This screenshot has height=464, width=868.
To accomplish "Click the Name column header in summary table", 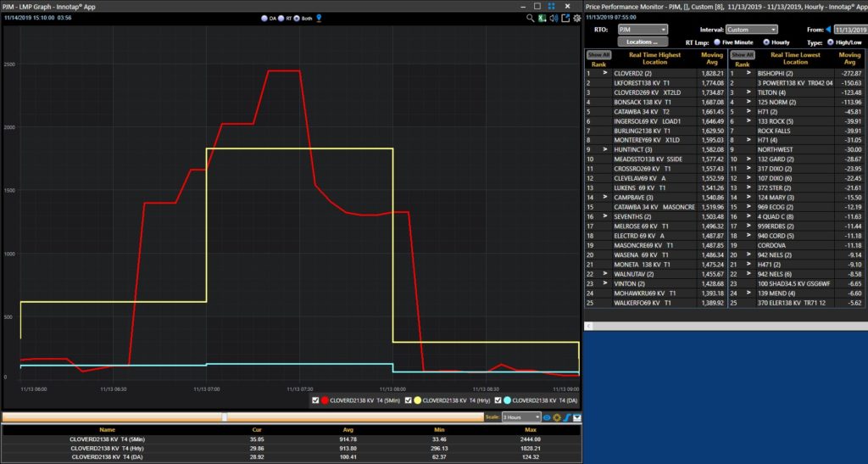I will click(107, 430).
